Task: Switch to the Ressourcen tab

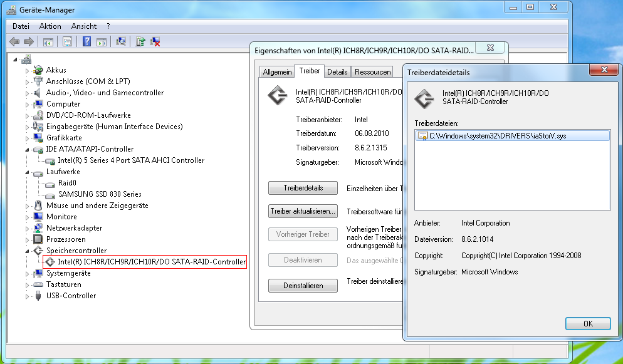Action: 372,72
